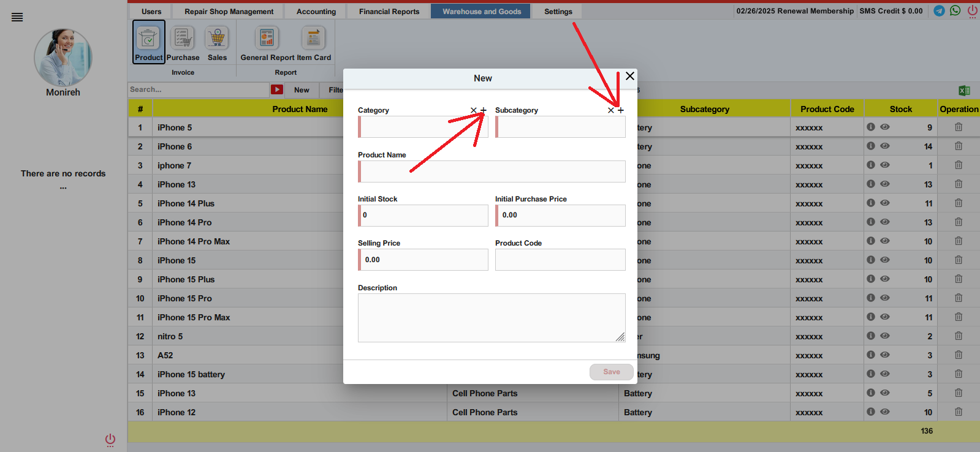Image resolution: width=980 pixels, height=452 pixels.
Task: Close the New product dialog
Action: coord(630,76)
